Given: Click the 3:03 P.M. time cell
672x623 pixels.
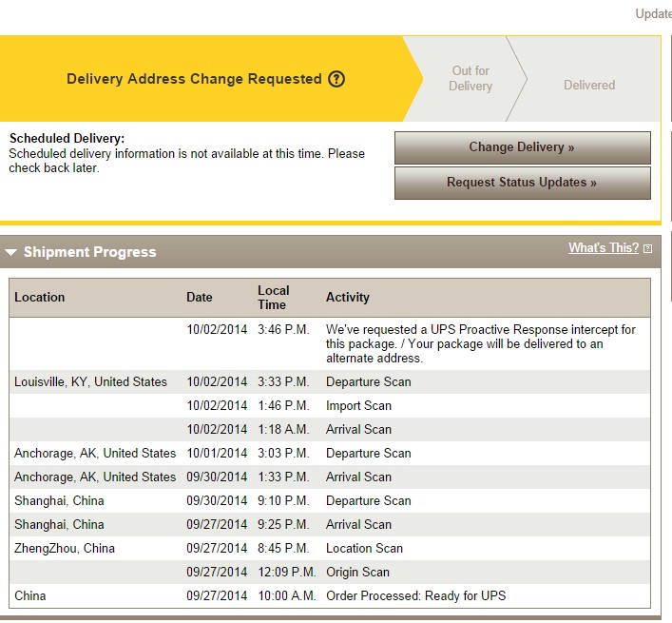Looking at the screenshot, I should pos(283,453).
